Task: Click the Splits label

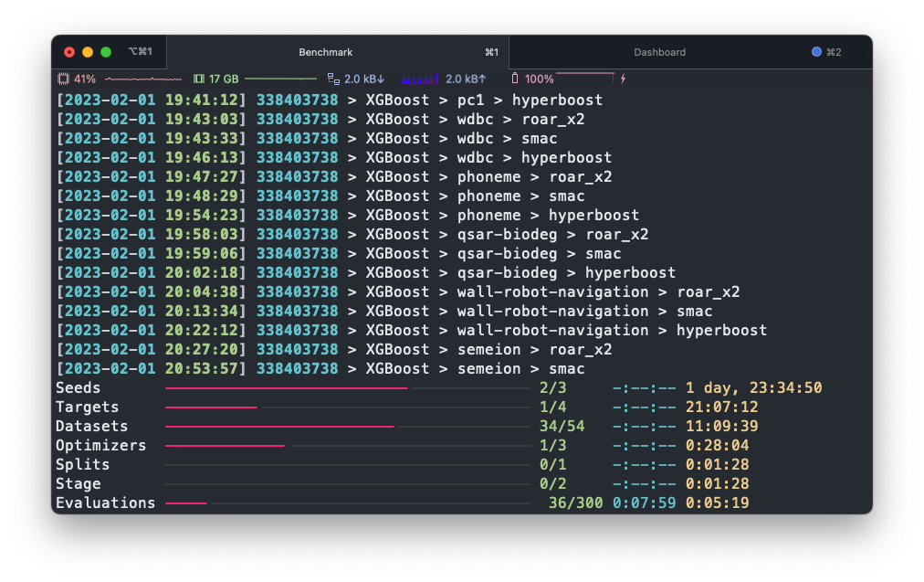Action: pyautogui.click(x=82, y=465)
